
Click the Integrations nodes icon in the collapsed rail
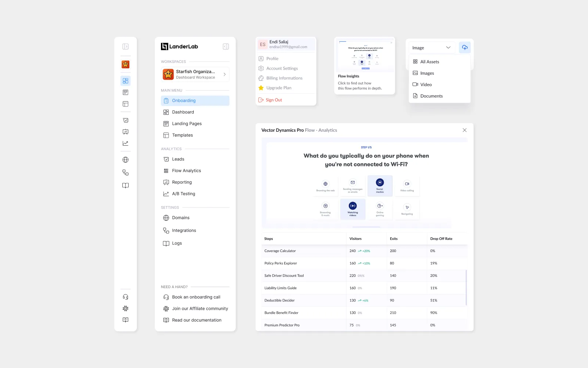coord(125,172)
